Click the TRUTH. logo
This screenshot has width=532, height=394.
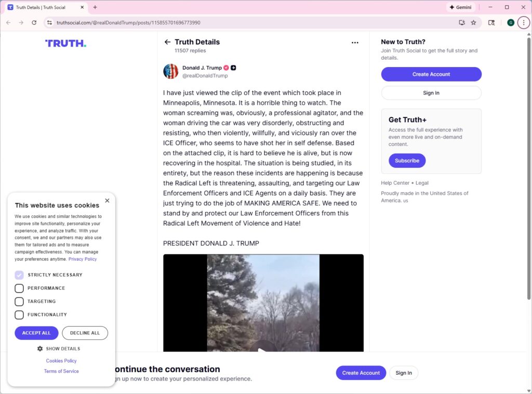[65, 43]
